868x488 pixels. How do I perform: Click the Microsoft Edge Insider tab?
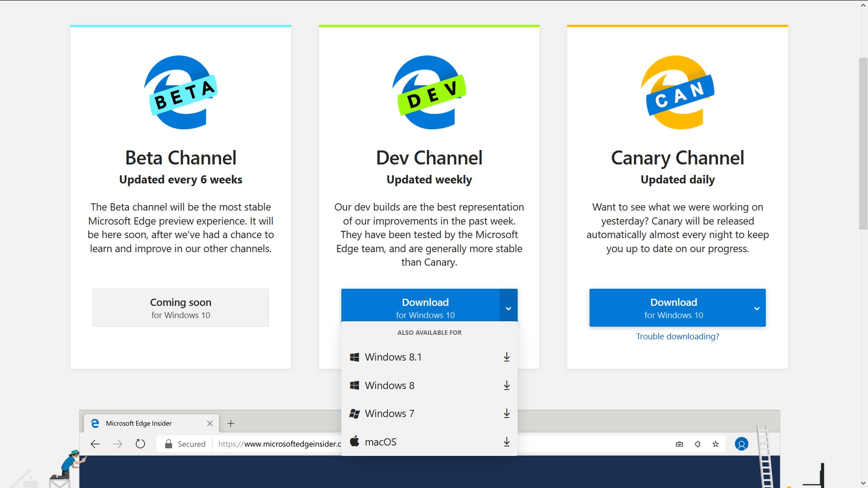(151, 423)
